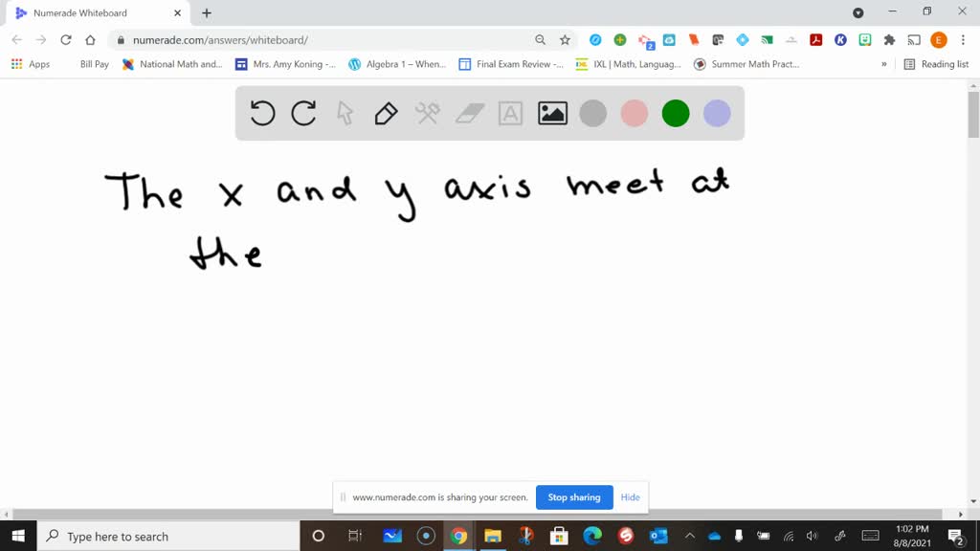Open Mrs. Amy Koning bookmark

pos(285,64)
